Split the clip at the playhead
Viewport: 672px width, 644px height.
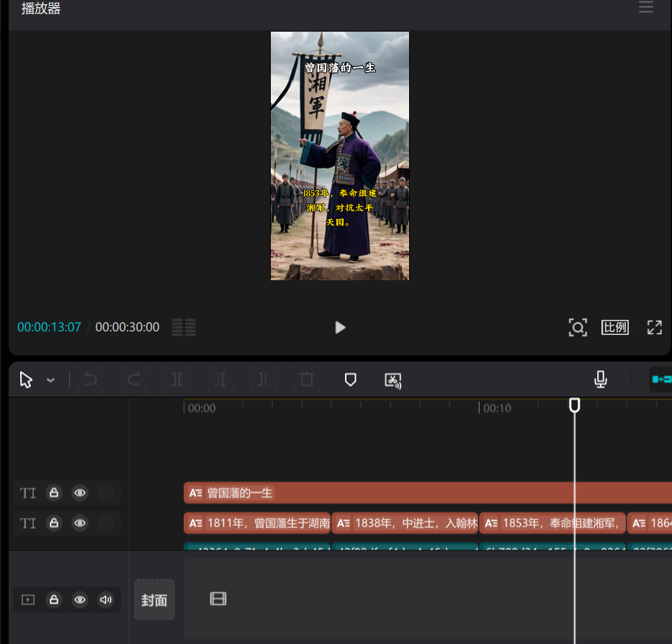pyautogui.click(x=177, y=380)
